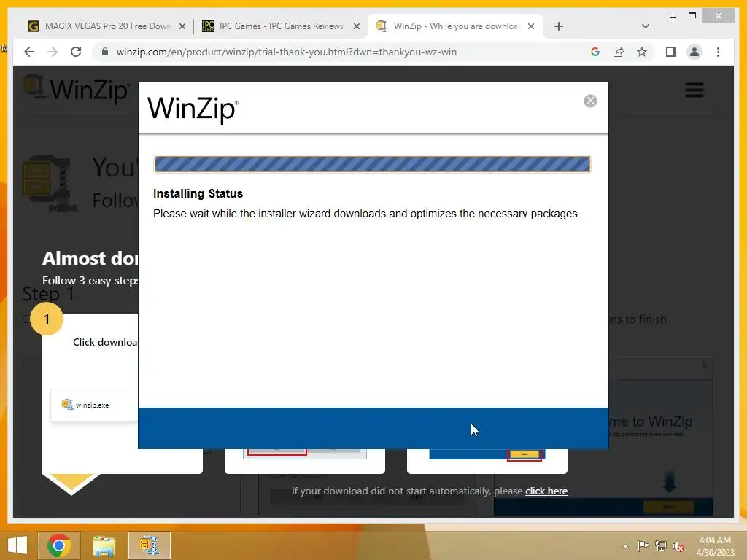Screen dimensions: 747x560
Task: Click the 'Installing Status' heading
Action: [x=198, y=193]
